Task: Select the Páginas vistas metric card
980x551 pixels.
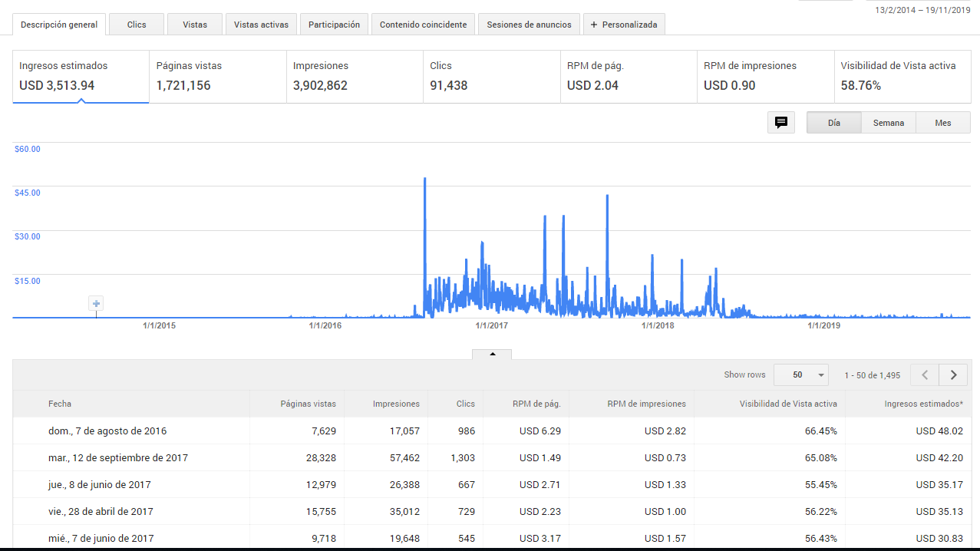Action: [218, 77]
